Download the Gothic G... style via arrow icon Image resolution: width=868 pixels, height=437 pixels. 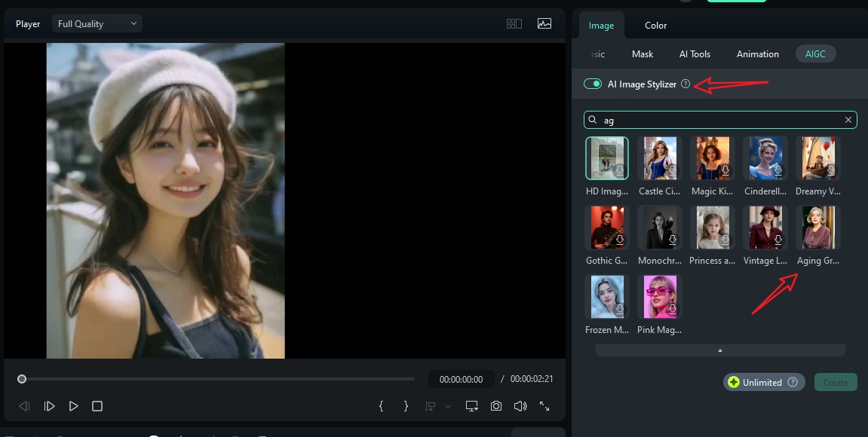(619, 240)
